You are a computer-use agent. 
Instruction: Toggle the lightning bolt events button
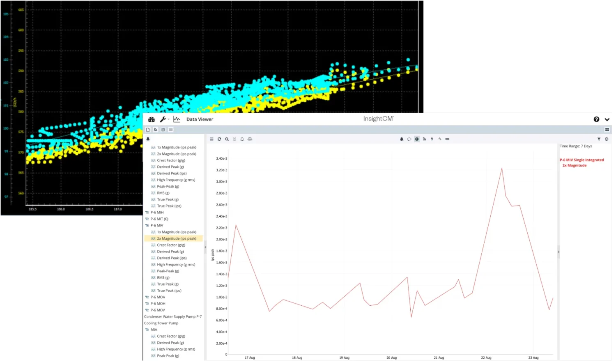point(432,139)
